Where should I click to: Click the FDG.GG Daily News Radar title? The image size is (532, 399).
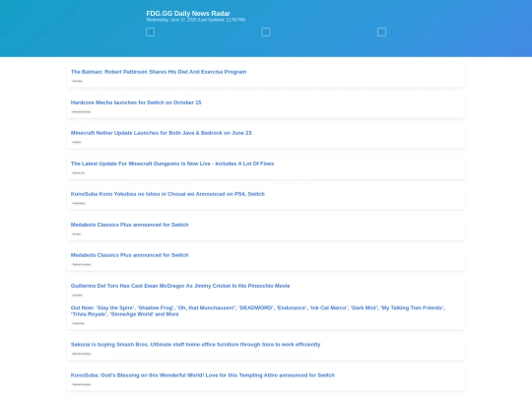188,13
